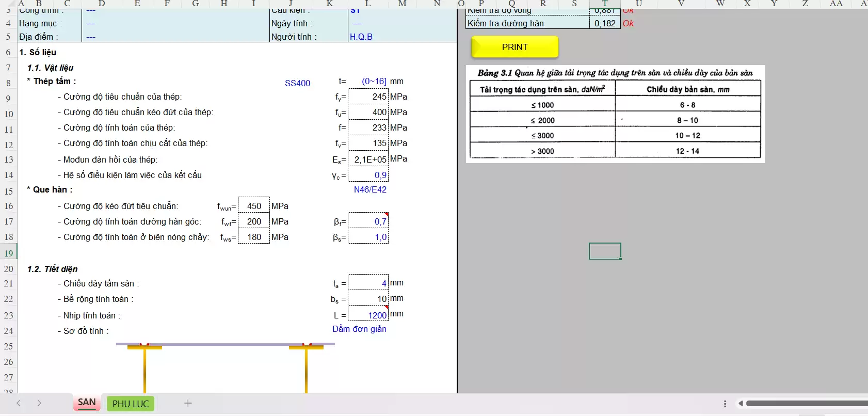Open the PHU LUC sheet tab
This screenshot has height=416, width=868.
[131, 404]
